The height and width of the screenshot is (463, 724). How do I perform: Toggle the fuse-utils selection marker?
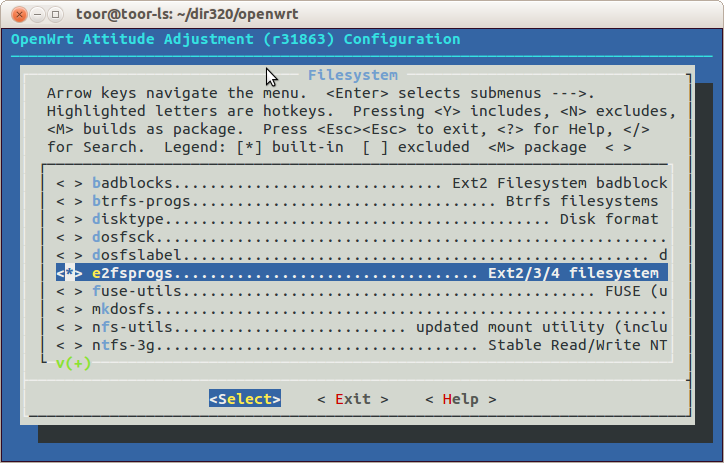pos(69,291)
